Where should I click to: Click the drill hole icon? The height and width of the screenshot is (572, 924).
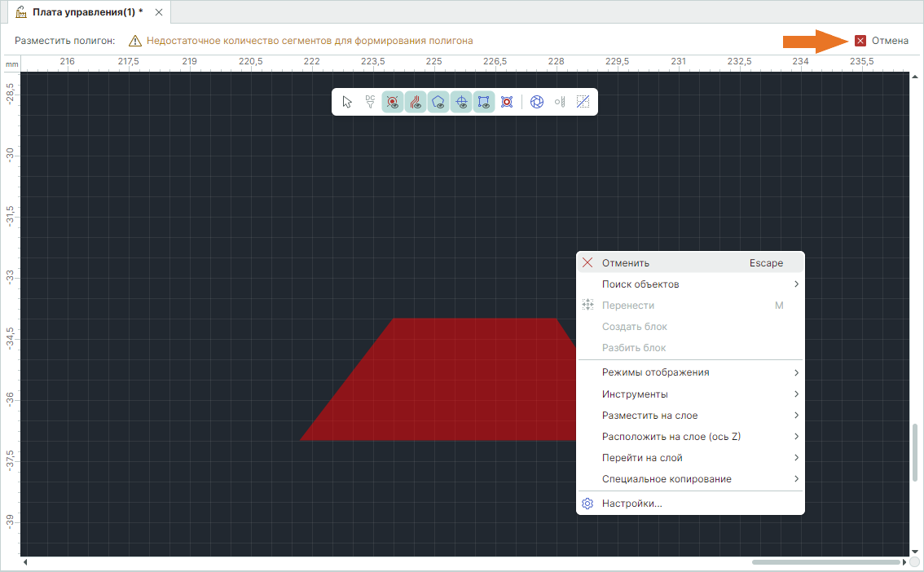point(560,102)
